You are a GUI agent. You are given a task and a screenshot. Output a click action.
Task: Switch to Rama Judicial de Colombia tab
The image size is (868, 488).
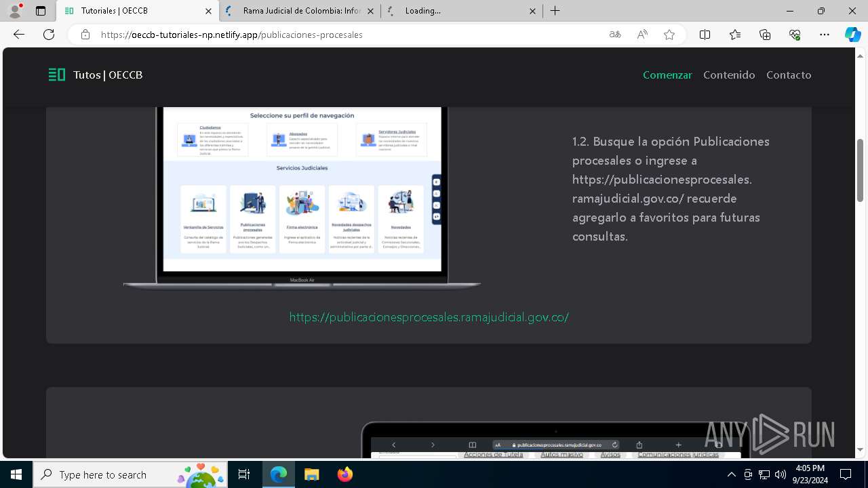[294, 11]
